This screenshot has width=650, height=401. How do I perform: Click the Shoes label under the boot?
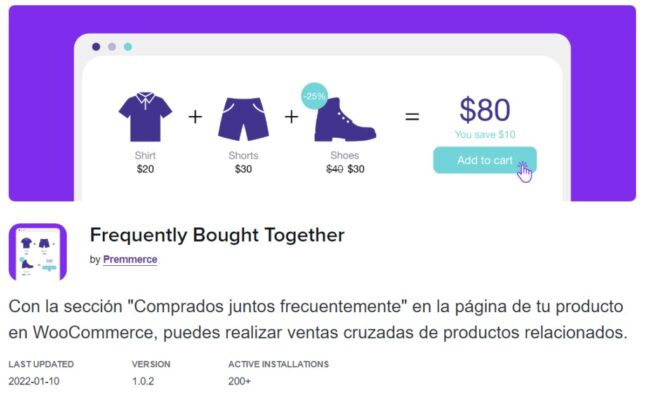(x=344, y=156)
